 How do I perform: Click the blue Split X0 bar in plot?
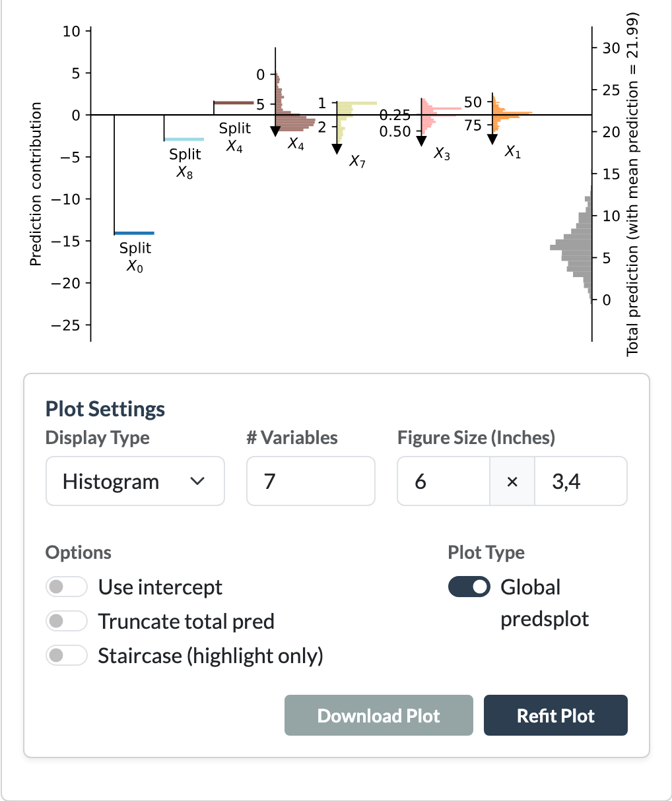point(134,233)
